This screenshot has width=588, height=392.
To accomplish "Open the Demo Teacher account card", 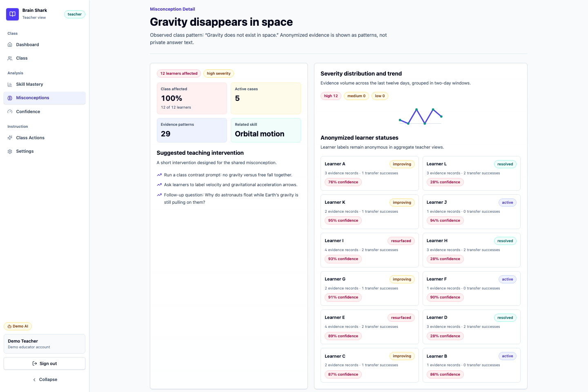I will (45, 344).
